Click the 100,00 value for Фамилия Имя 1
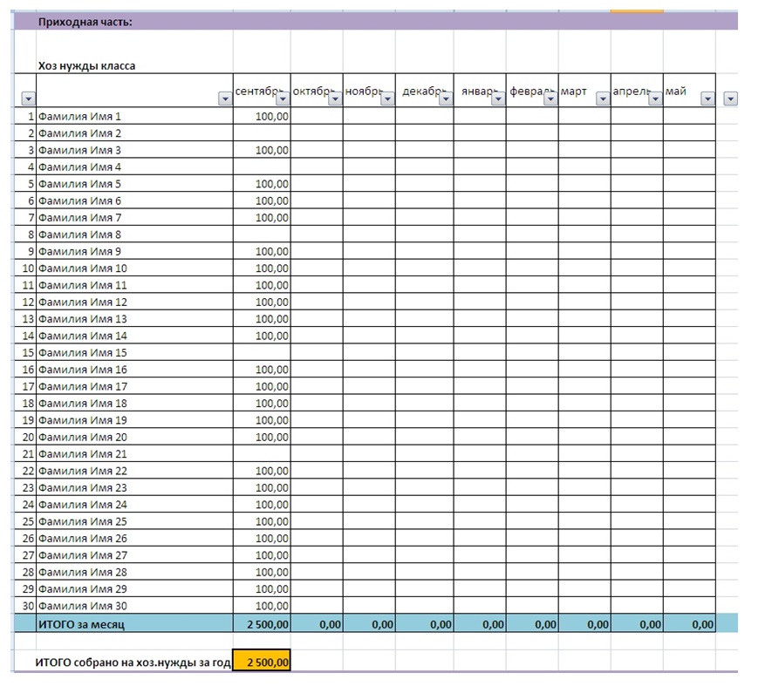This screenshot has height=700, width=772. click(262, 116)
